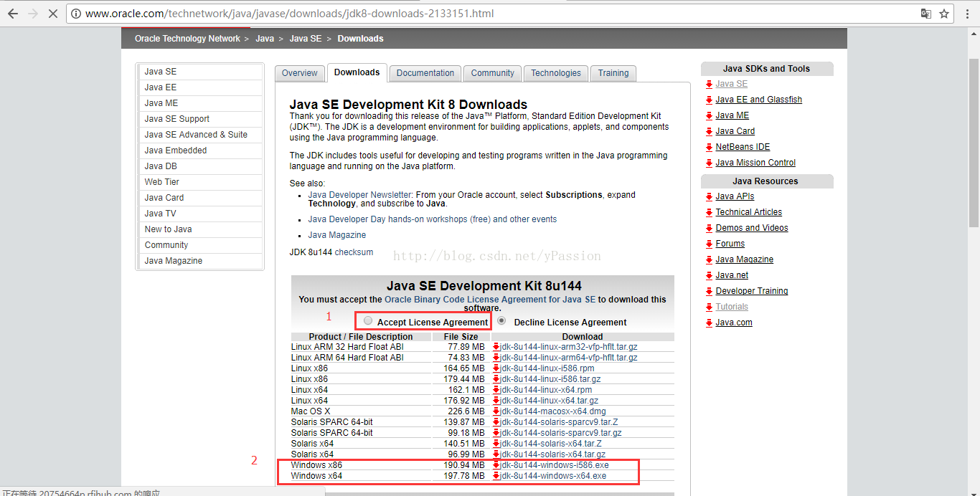This screenshot has height=496, width=980.
Task: Open the Java Developer Day hands-on workshops link
Action: [x=432, y=219]
